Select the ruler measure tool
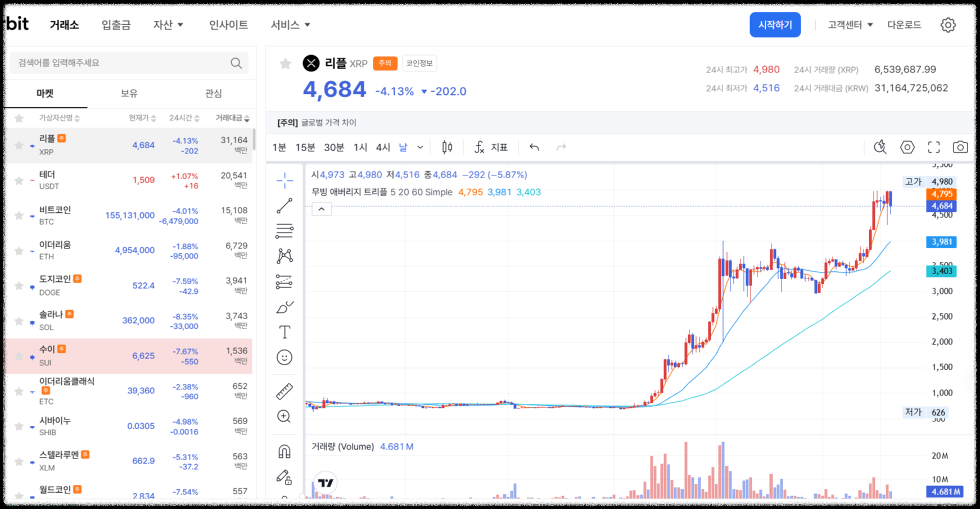Viewport: 980px width, 509px height. [284, 391]
